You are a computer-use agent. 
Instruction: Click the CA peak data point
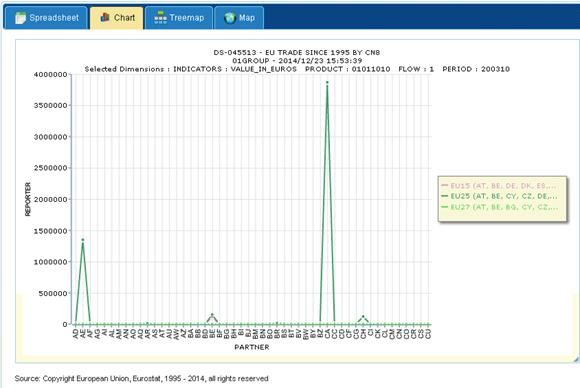pos(327,82)
